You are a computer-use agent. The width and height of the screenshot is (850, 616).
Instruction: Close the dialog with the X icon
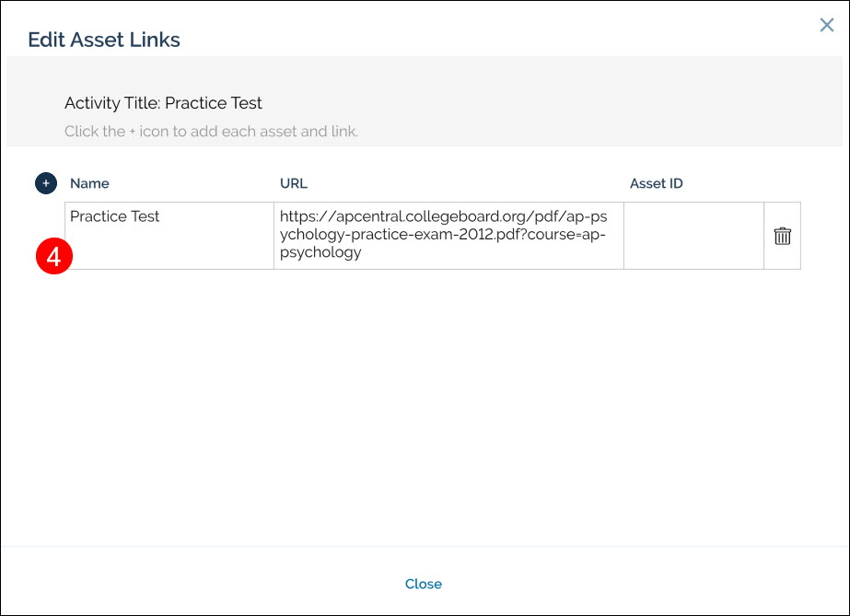[x=826, y=26]
